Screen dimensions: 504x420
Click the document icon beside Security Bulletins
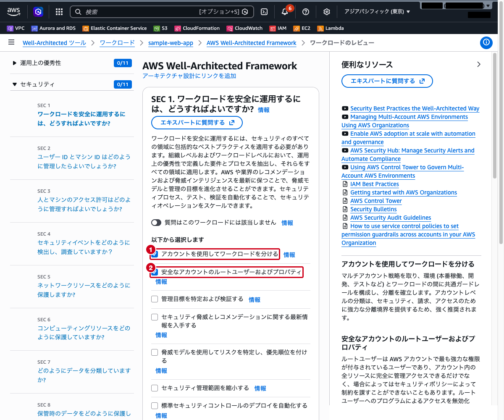pyautogui.click(x=345, y=209)
